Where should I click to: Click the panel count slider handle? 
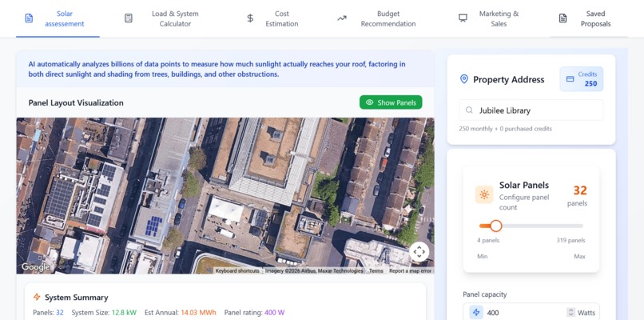point(496,226)
